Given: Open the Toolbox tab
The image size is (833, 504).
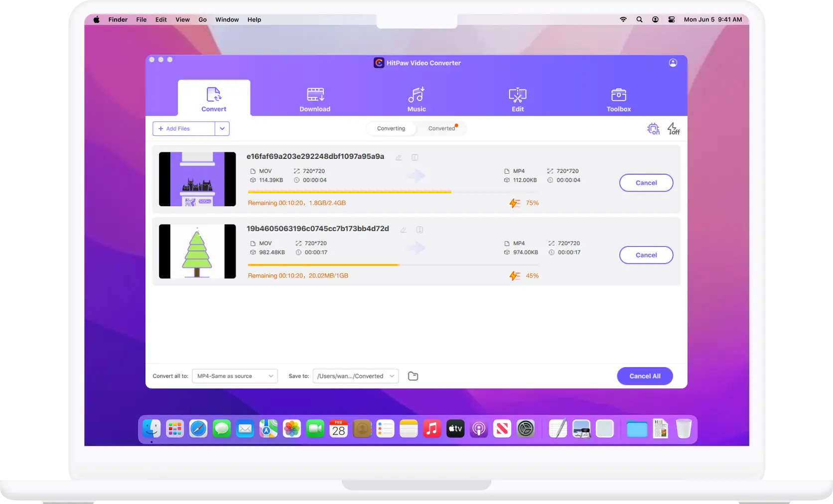Looking at the screenshot, I should [x=619, y=99].
